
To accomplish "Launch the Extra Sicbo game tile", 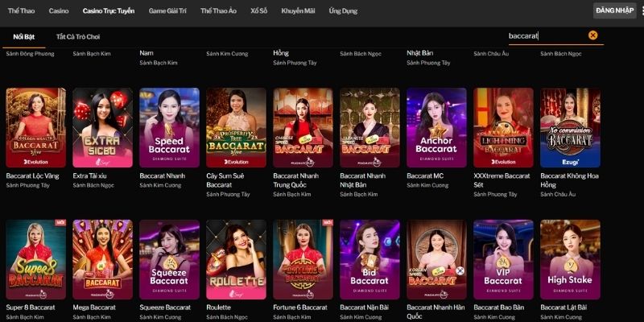I will coord(102,127).
